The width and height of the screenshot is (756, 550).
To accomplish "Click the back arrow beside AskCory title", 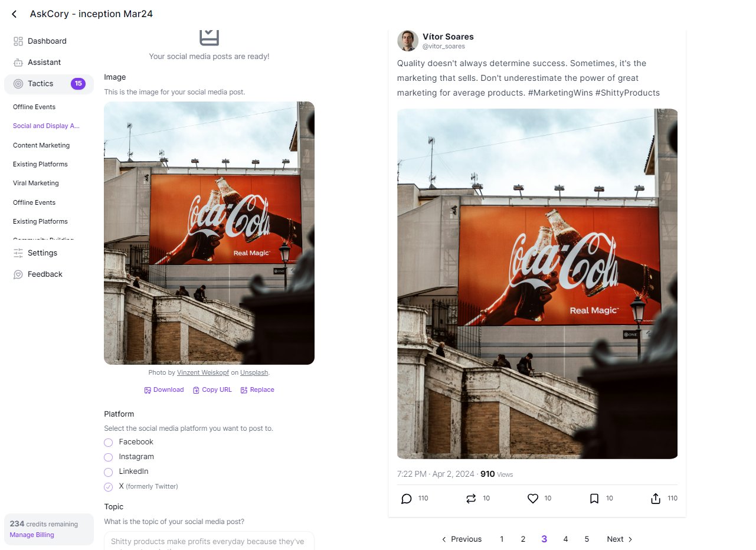I will (x=14, y=14).
